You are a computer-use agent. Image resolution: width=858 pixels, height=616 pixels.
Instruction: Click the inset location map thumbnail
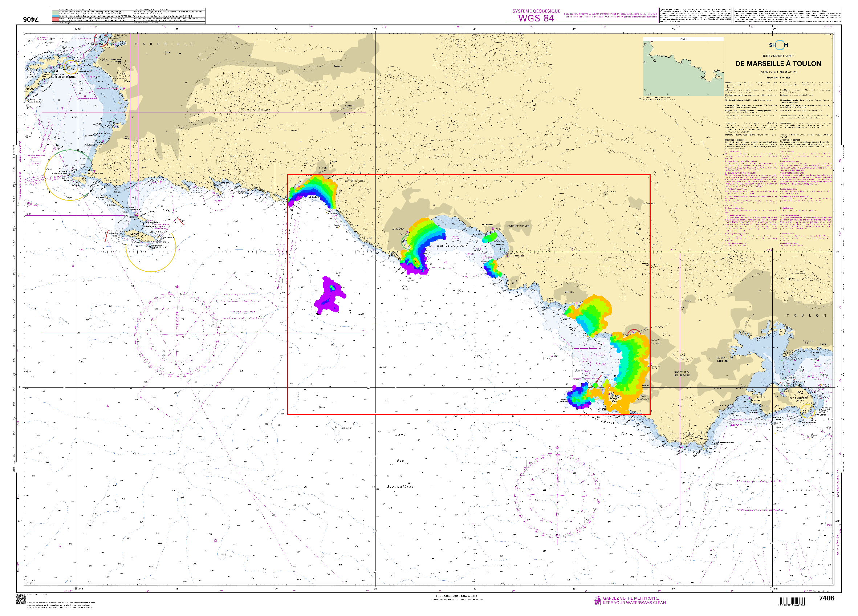pos(683,67)
